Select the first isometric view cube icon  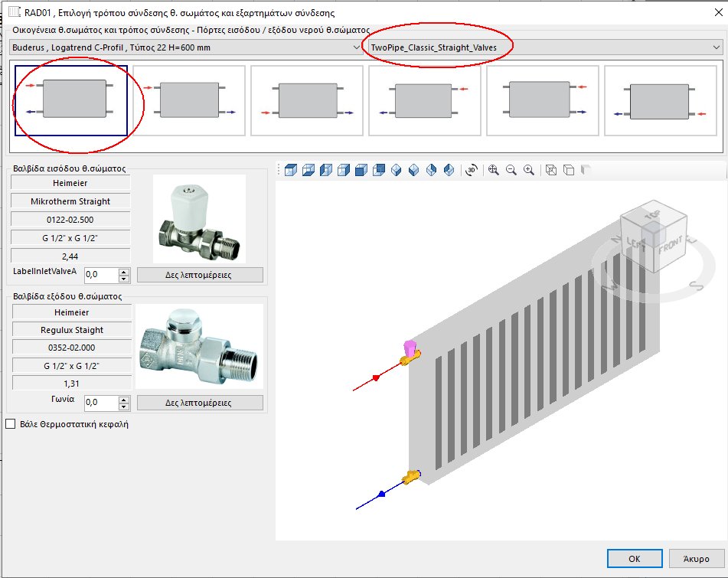click(290, 170)
